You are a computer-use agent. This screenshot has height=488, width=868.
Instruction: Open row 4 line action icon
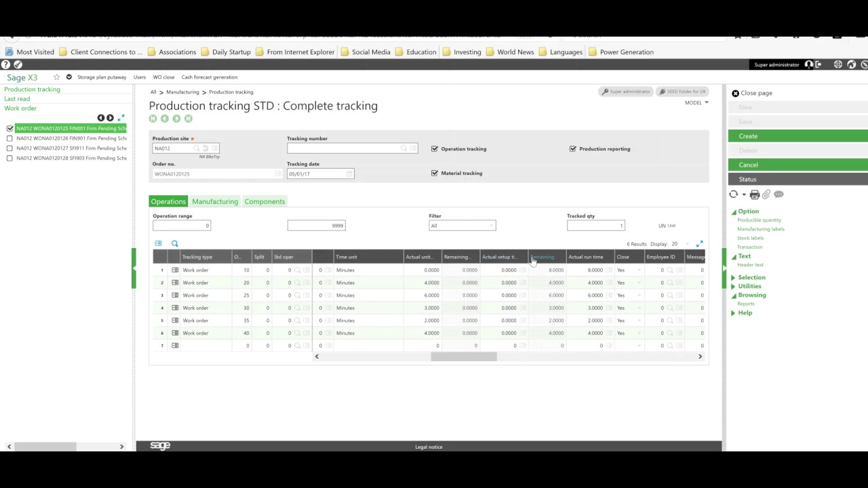coord(175,308)
